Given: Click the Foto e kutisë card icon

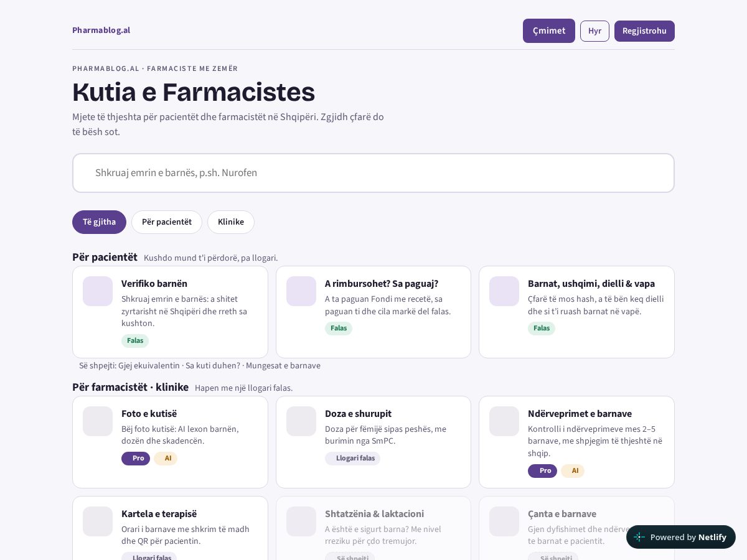Looking at the screenshot, I should (98, 421).
